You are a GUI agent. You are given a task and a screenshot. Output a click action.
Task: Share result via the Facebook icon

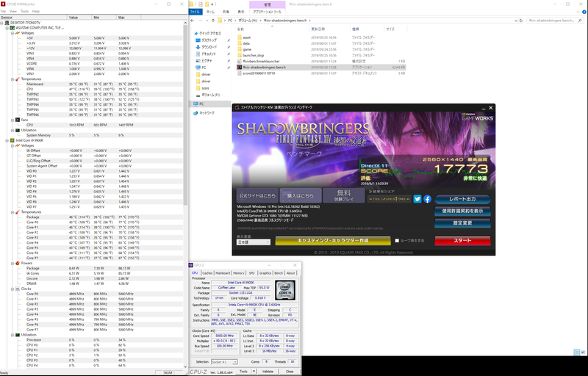tap(428, 199)
